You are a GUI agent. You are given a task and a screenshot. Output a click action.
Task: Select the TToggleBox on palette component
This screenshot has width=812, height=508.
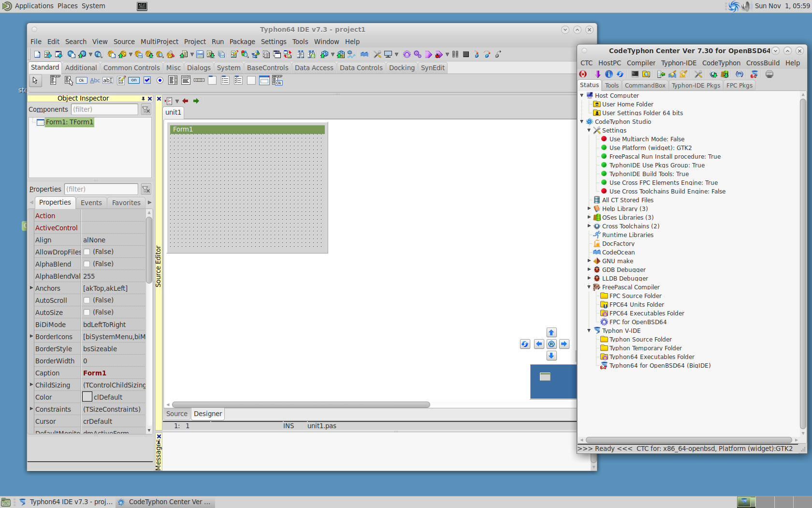(x=134, y=80)
